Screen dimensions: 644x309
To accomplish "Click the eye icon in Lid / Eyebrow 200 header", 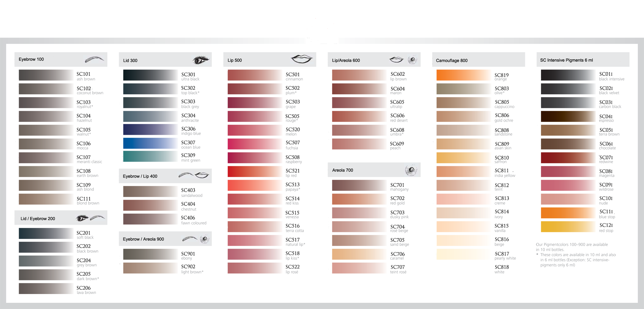I will 82,218.
